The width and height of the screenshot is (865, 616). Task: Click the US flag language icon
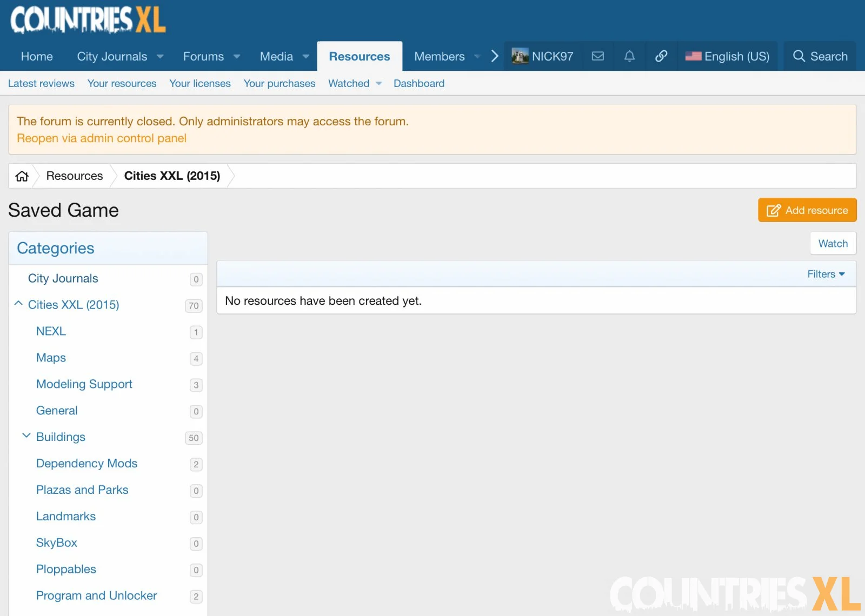click(x=693, y=56)
